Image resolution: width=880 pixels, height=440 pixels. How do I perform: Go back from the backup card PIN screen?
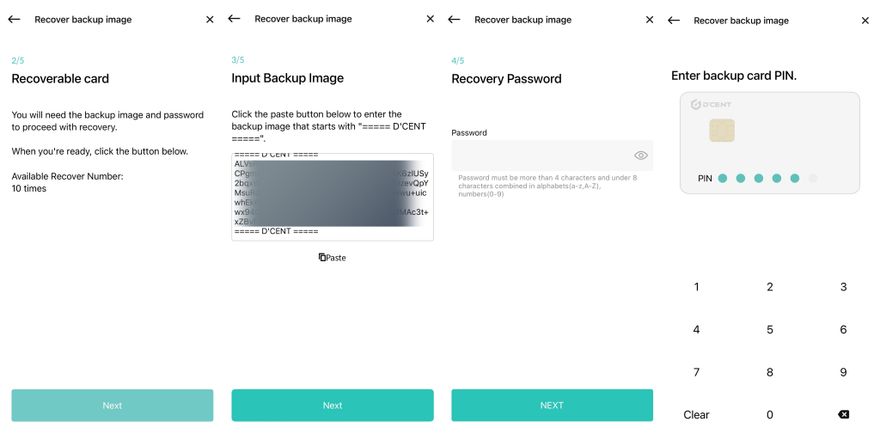674,20
